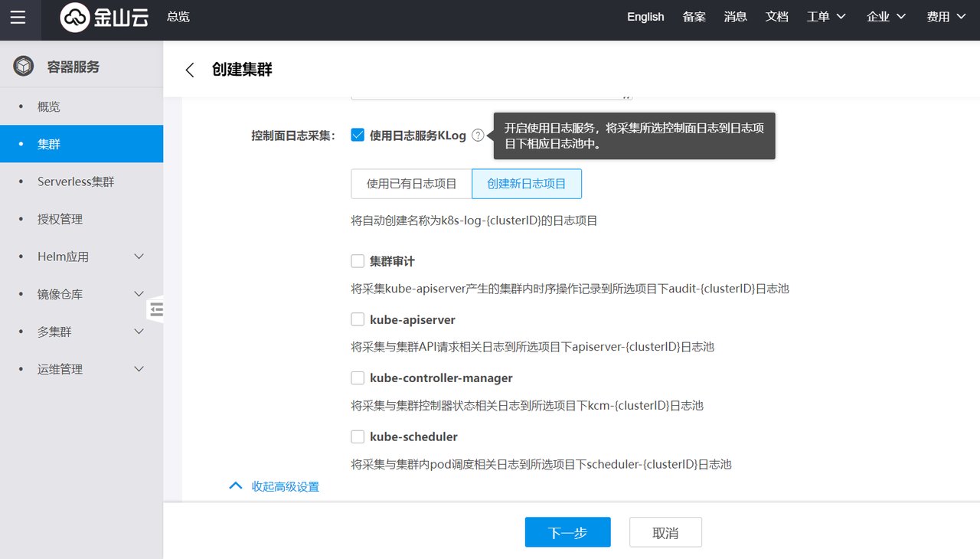
Task: Check the kube-apiserver checkbox
Action: [358, 319]
